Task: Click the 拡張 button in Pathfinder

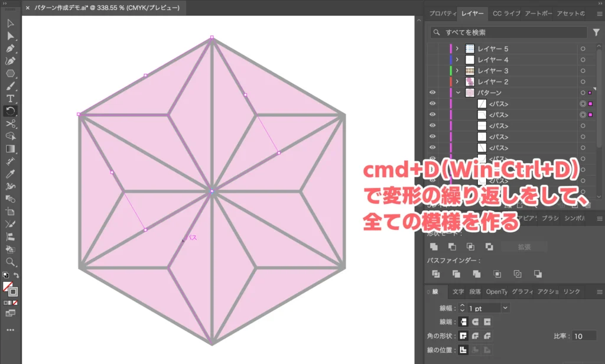Action: tap(523, 246)
